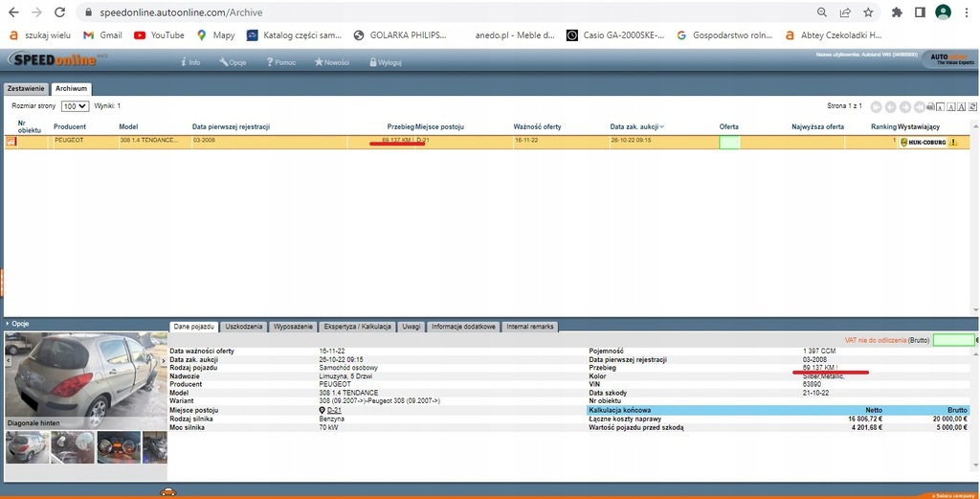Click the location pin icon next to D-21
Screen dimensions: 980x499
[x=323, y=410]
